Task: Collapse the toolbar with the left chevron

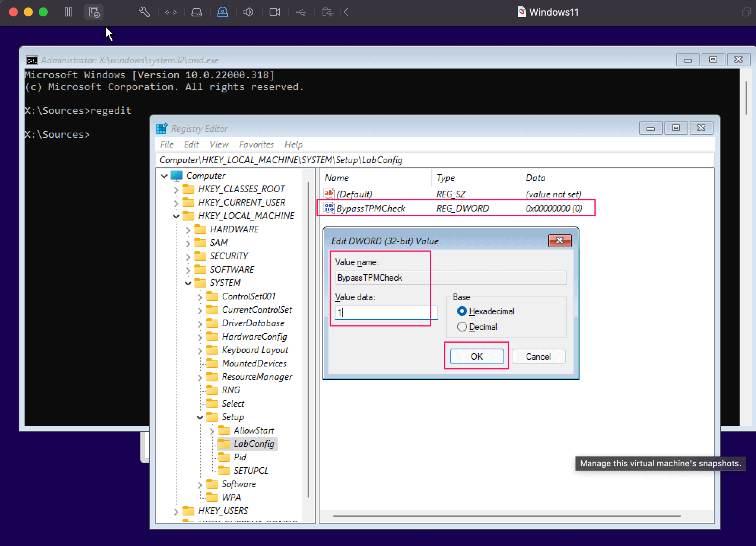Action: [x=346, y=12]
